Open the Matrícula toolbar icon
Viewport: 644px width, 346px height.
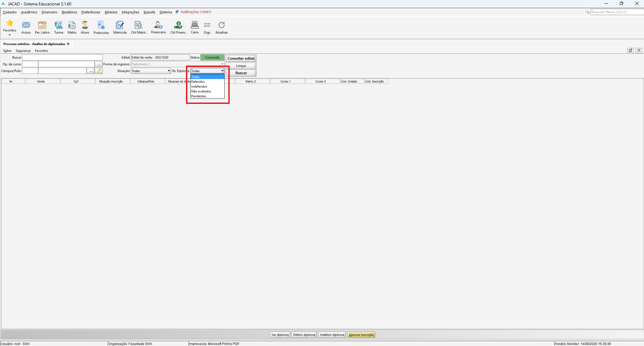(120, 25)
